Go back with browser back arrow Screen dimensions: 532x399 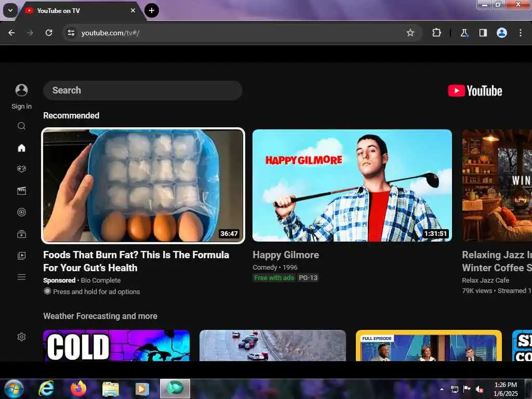click(11, 33)
